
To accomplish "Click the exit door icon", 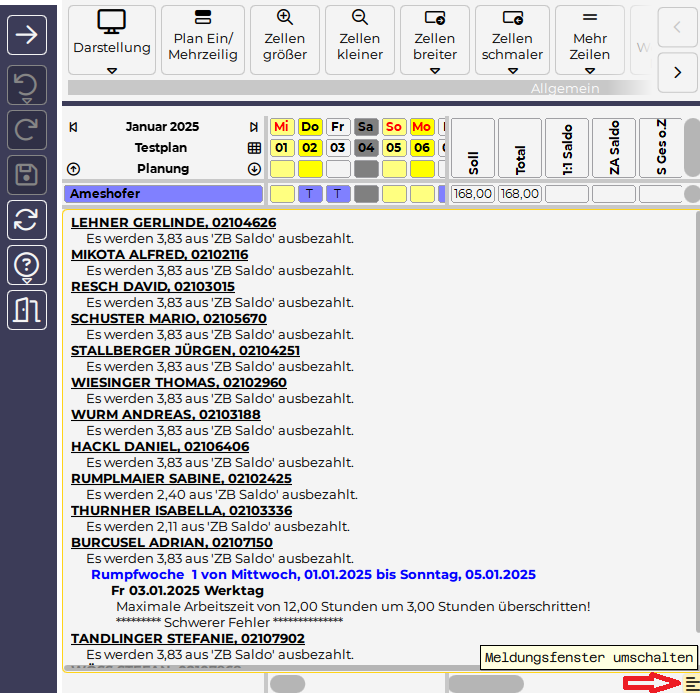I will coord(27,310).
